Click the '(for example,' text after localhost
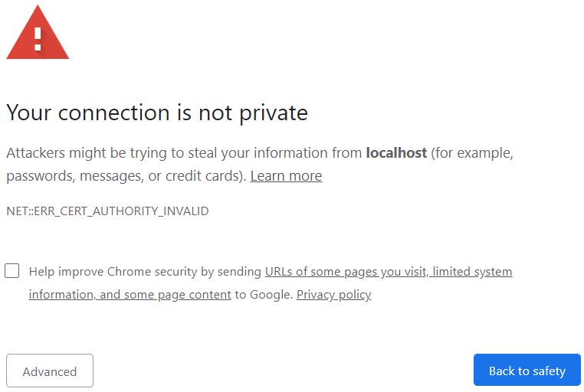The width and height of the screenshot is (584, 392). point(472,153)
